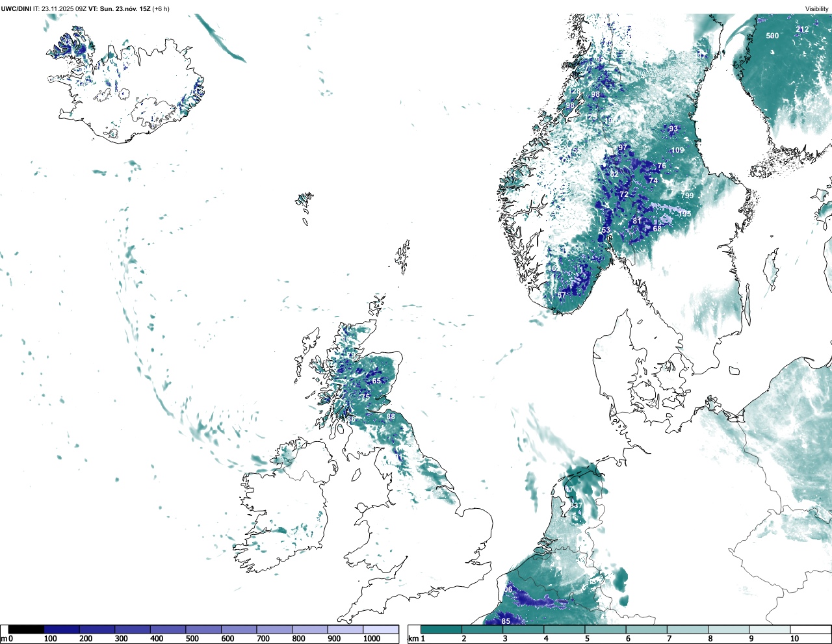
Task: Pick the 5–6 km legend swatch
Action: click(605, 629)
